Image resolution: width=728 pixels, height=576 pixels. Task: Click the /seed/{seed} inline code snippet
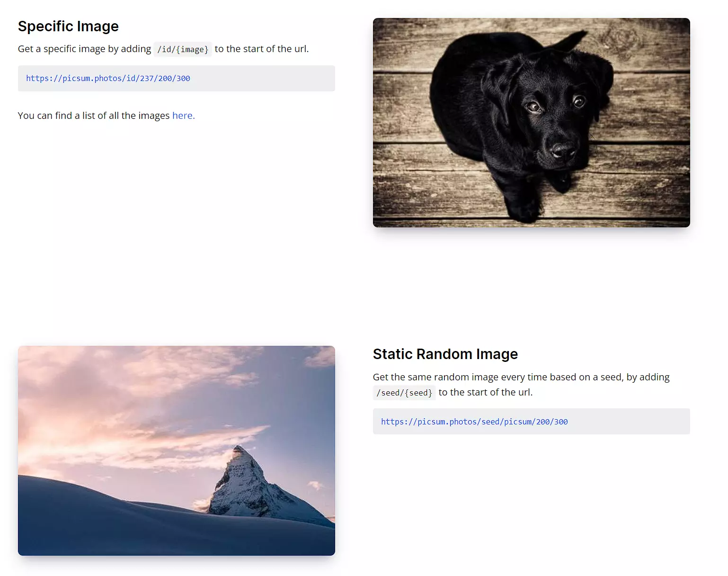[404, 393]
